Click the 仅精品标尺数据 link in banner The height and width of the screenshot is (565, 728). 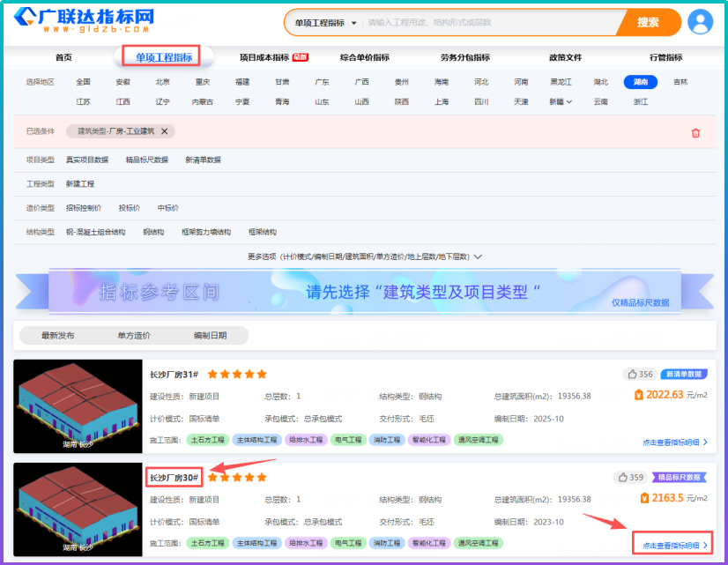(x=640, y=303)
